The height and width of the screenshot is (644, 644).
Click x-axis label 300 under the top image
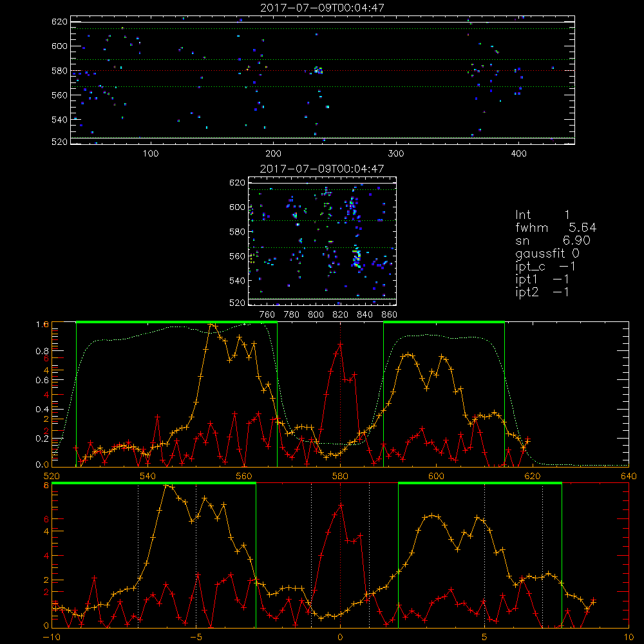396,154
